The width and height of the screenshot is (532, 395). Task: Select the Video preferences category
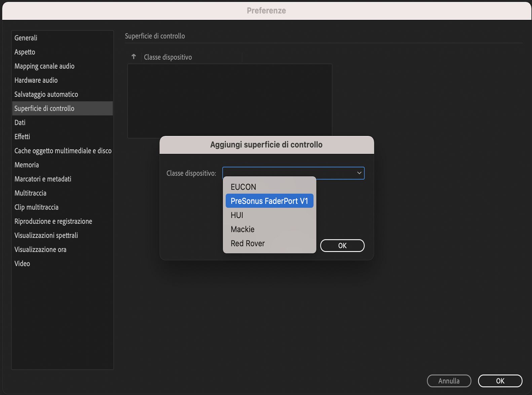tap(62, 264)
